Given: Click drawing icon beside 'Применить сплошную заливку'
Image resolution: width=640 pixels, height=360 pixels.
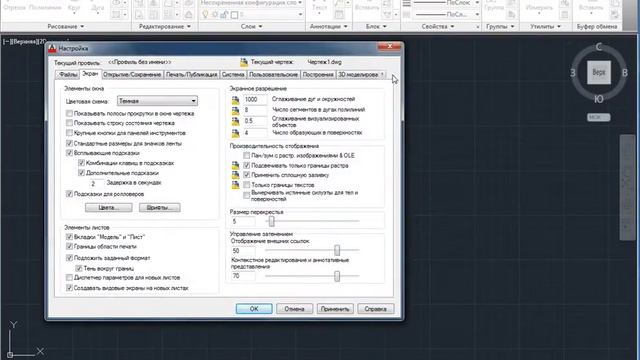Looking at the screenshot, I should pyautogui.click(x=235, y=175).
